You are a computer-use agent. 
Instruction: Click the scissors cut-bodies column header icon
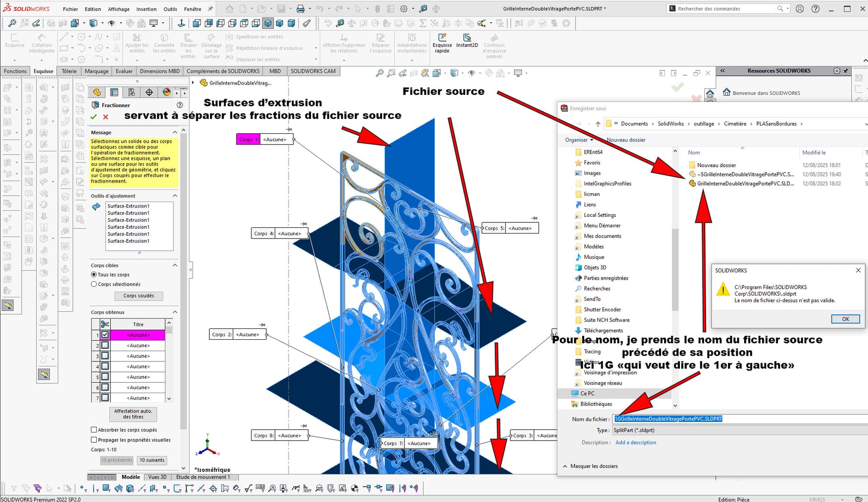[105, 324]
